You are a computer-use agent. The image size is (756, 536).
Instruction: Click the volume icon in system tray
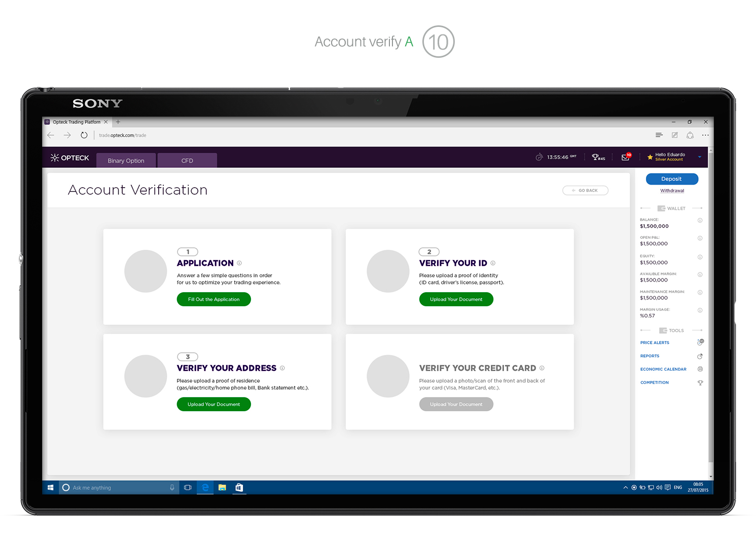click(659, 487)
